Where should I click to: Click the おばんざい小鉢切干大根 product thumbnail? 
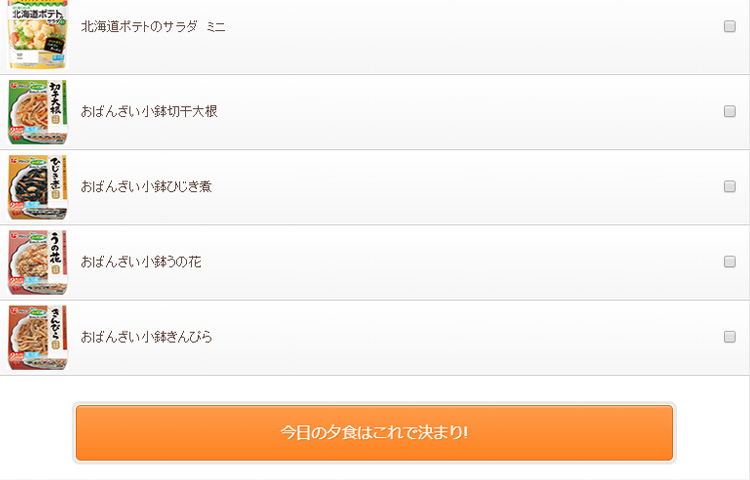pyautogui.click(x=37, y=112)
